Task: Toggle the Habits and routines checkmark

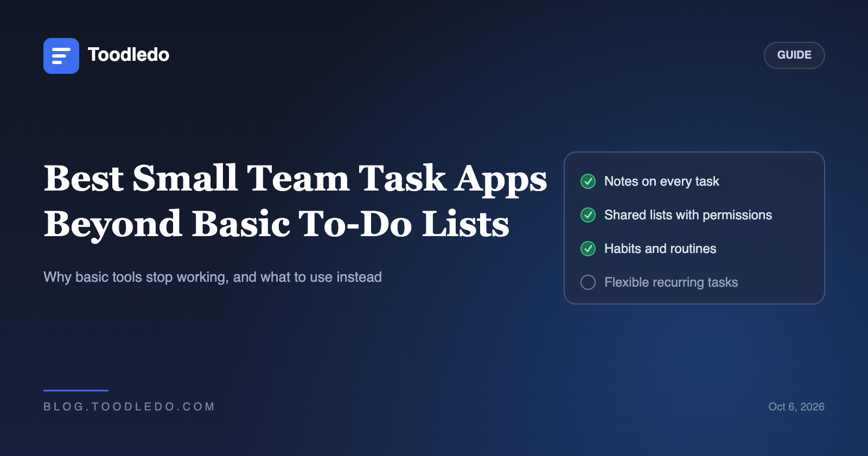Action: pos(588,249)
